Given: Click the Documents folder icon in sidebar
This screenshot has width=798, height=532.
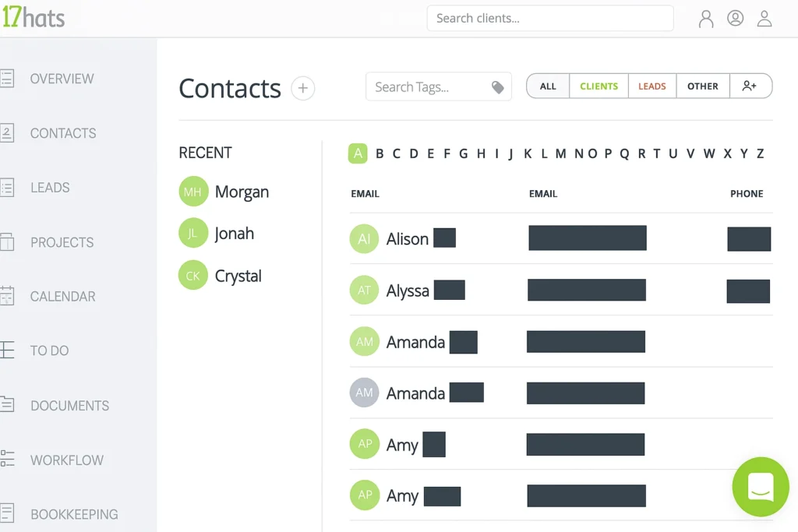Looking at the screenshot, I should [x=7, y=405].
